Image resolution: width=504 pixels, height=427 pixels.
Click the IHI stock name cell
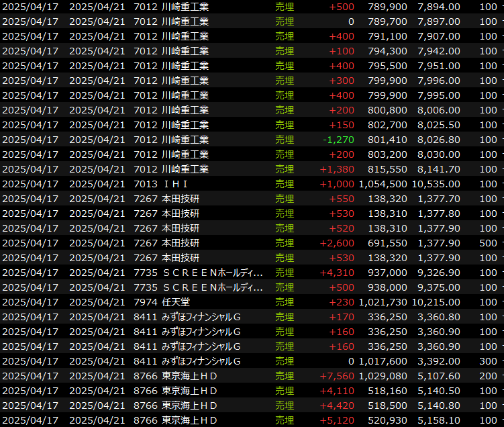[175, 184]
